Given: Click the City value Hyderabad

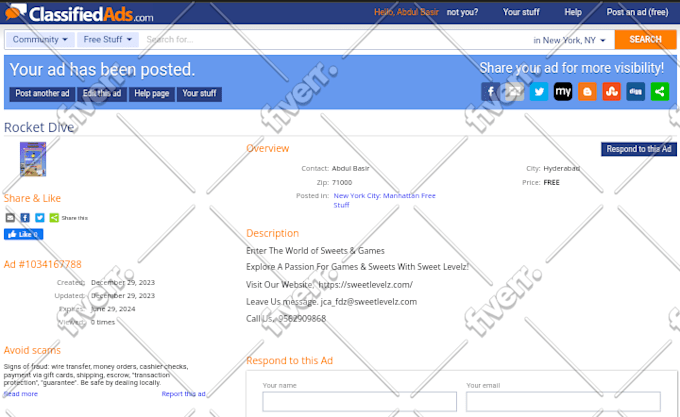Looking at the screenshot, I should click(562, 169).
